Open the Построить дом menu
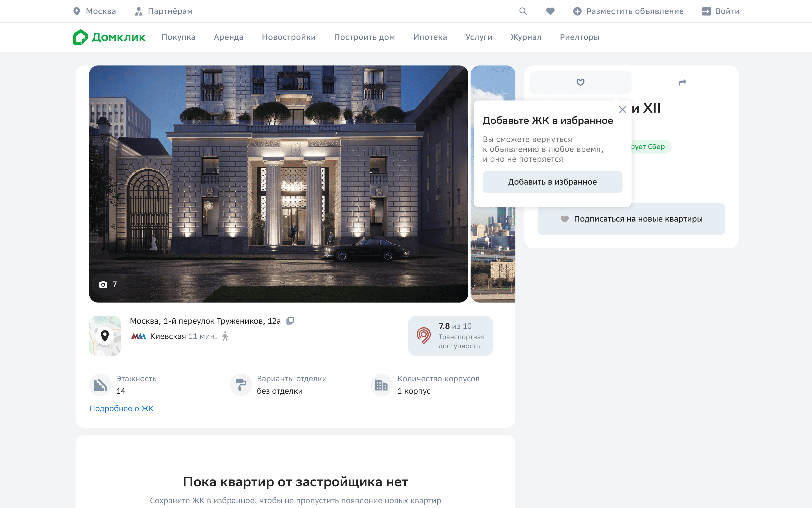Image resolution: width=812 pixels, height=508 pixels. point(364,37)
